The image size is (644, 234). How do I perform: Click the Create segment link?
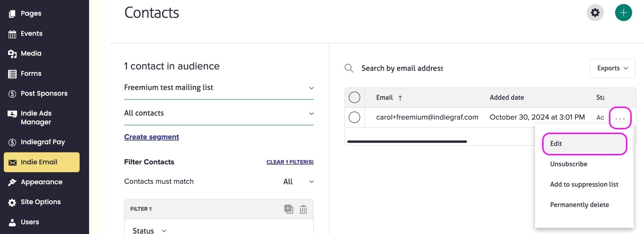click(x=152, y=137)
